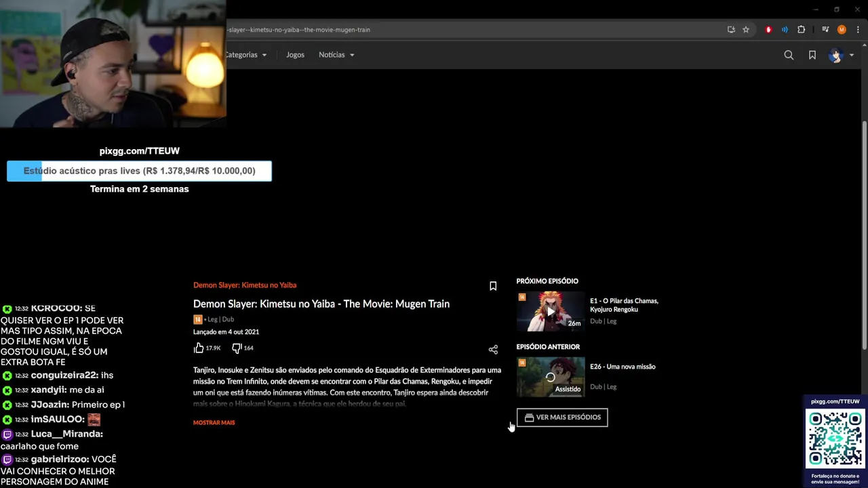
Task: Expand the arrow next to account avatar
Action: tap(851, 55)
